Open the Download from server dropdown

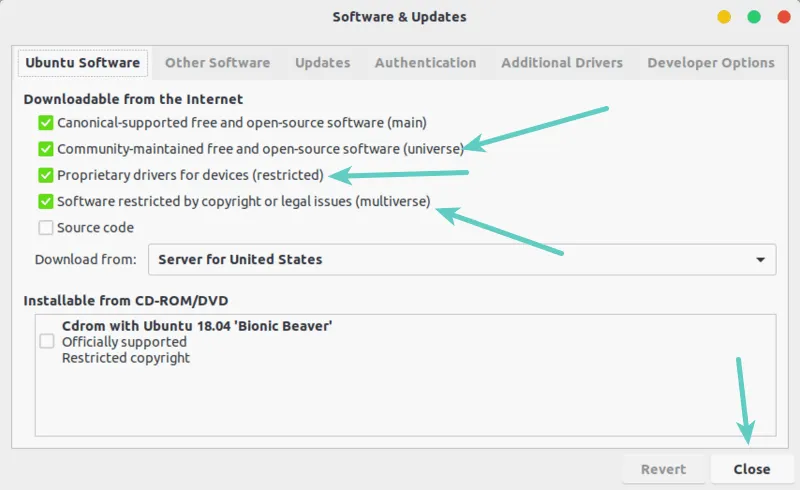point(462,259)
